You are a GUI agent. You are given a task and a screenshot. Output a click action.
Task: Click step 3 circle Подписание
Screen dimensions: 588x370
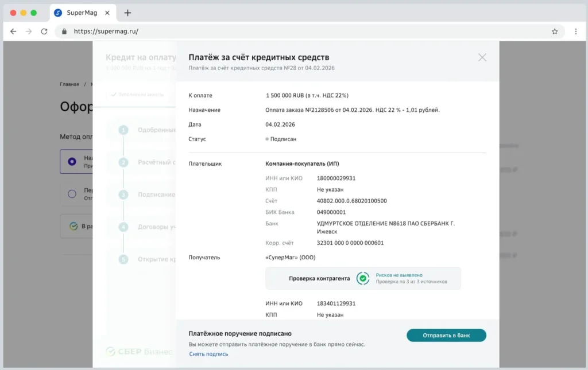click(123, 194)
